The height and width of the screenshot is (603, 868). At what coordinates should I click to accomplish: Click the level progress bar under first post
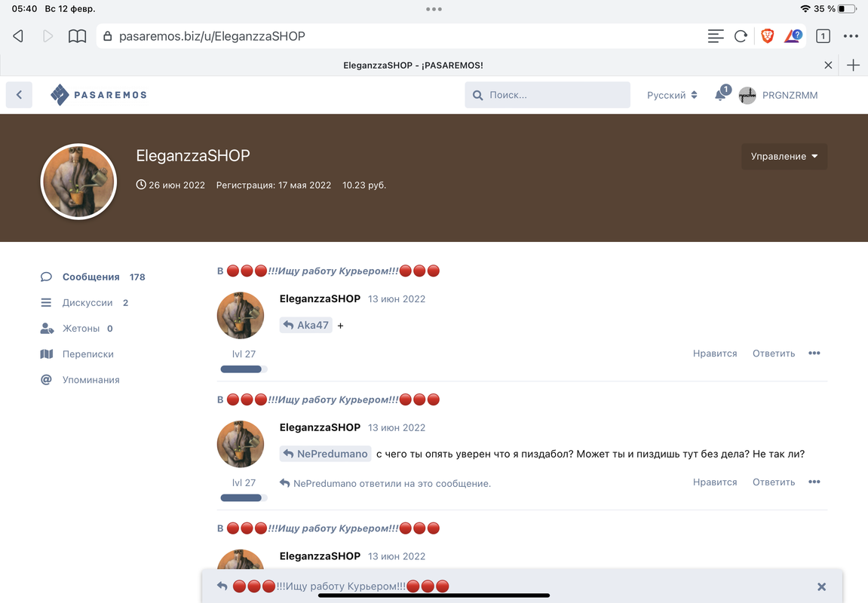coord(244,369)
